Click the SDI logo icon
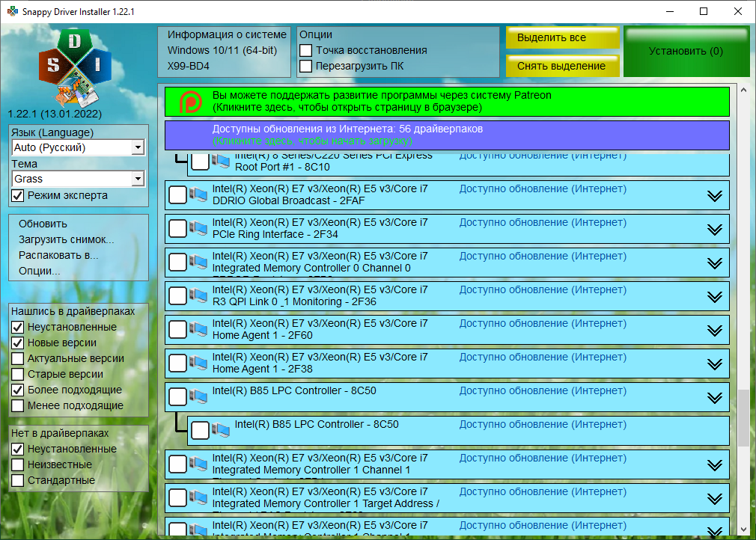The height and width of the screenshot is (540, 756). tap(74, 67)
